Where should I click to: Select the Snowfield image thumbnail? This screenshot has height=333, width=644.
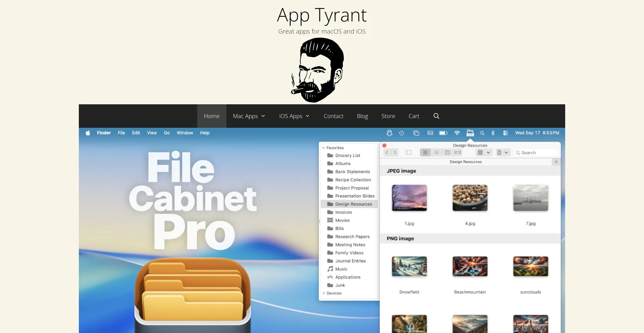pos(409,266)
